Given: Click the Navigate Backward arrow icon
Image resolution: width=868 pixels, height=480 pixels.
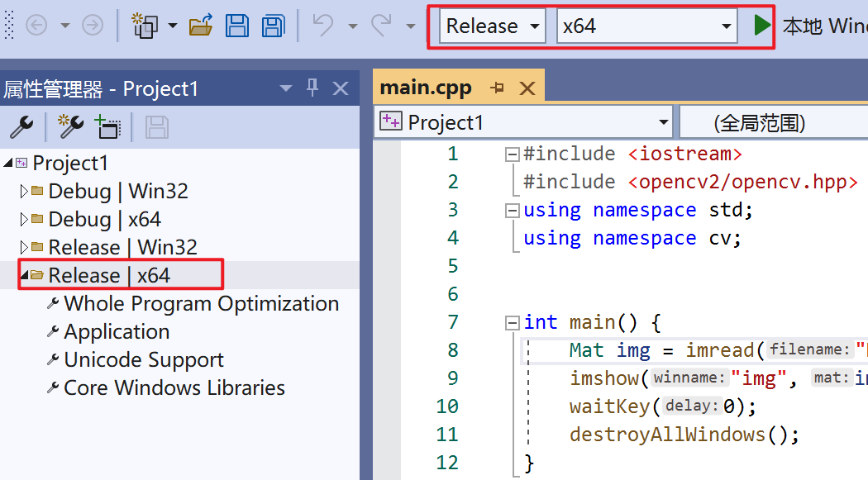Looking at the screenshot, I should click(36, 26).
